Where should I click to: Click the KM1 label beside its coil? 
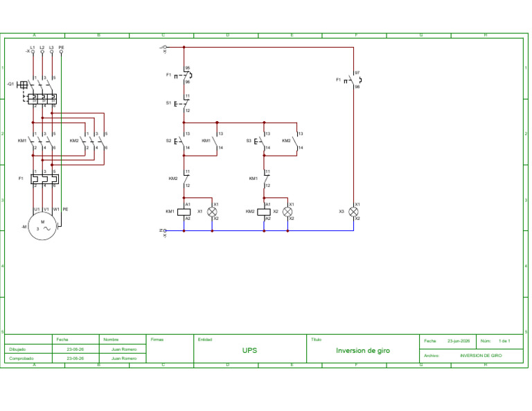[x=170, y=212]
